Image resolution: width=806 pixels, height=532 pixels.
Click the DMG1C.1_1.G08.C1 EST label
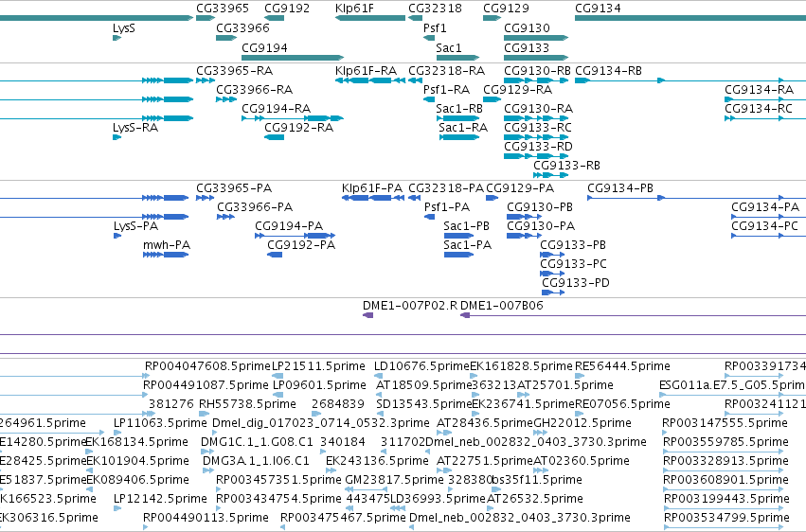point(257,443)
